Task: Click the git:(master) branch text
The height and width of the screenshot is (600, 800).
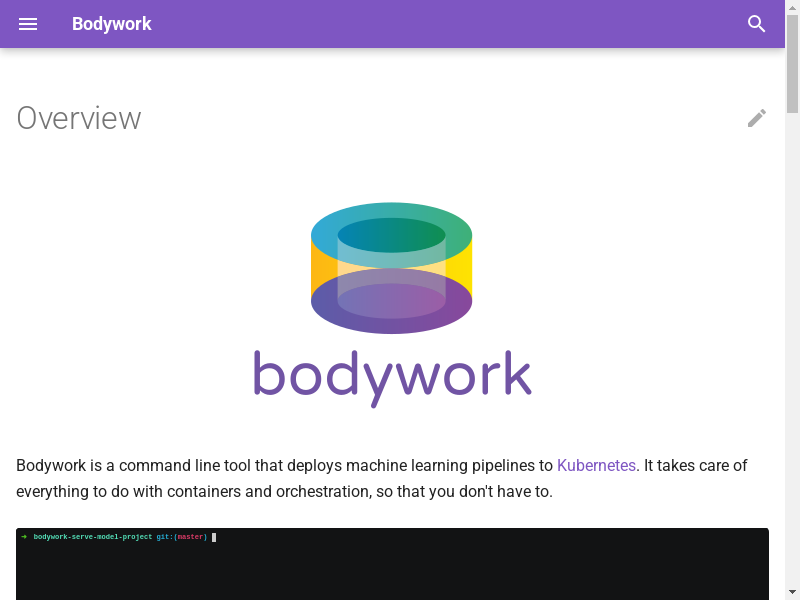Action: pyautogui.click(x=181, y=537)
